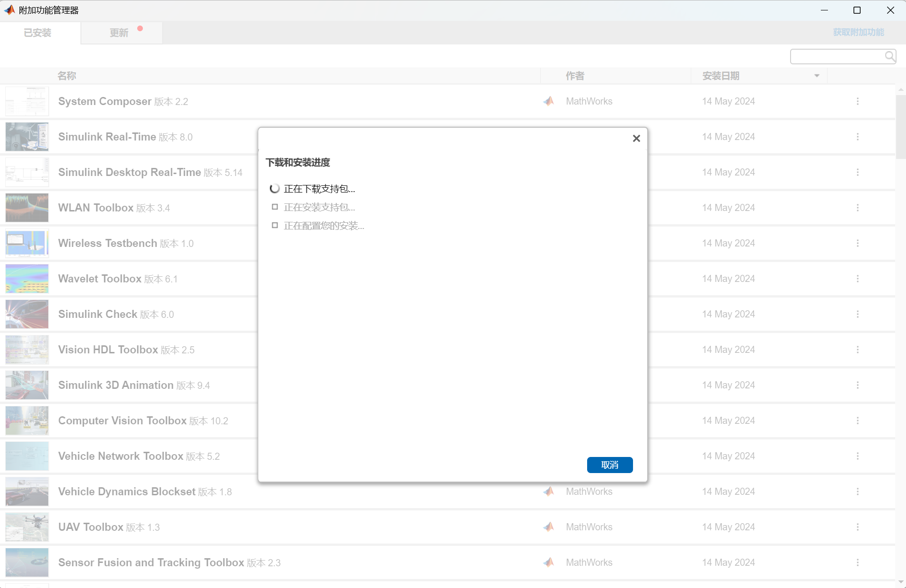This screenshot has height=588, width=906.
Task: Open options menu for Vehicle Dynamics Blockset
Action: click(x=857, y=491)
